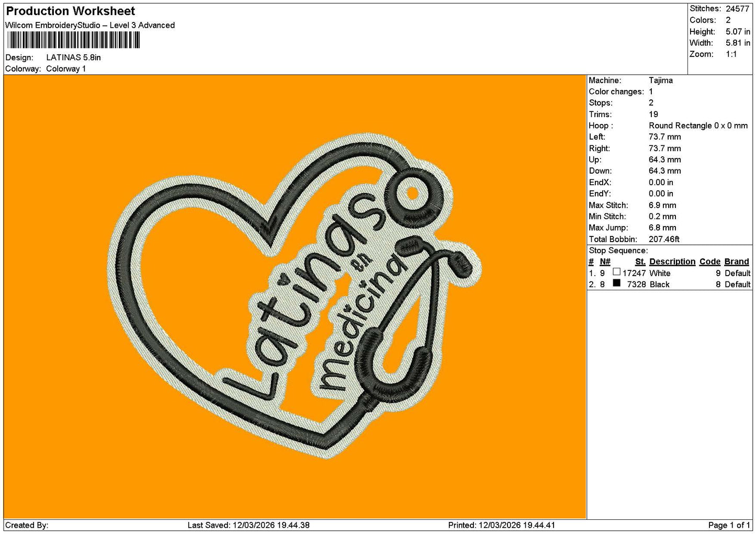Click the 'Max Jump:' label
Image resolution: width=756 pixels, height=534 pixels.
click(608, 228)
